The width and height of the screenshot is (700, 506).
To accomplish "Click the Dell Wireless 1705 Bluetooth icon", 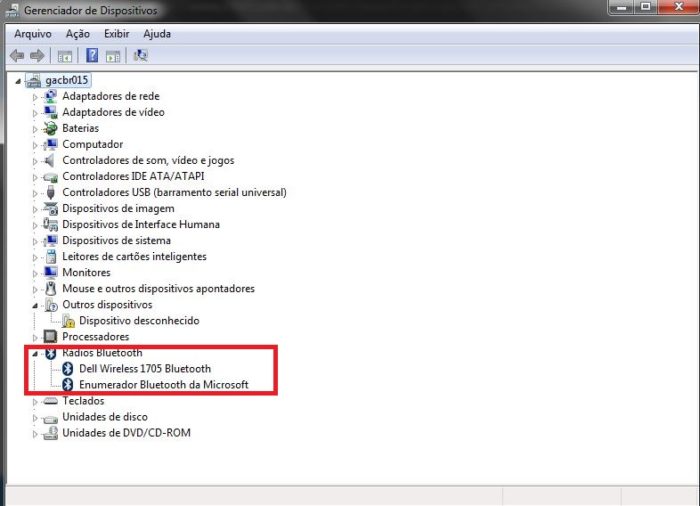I will [67, 368].
